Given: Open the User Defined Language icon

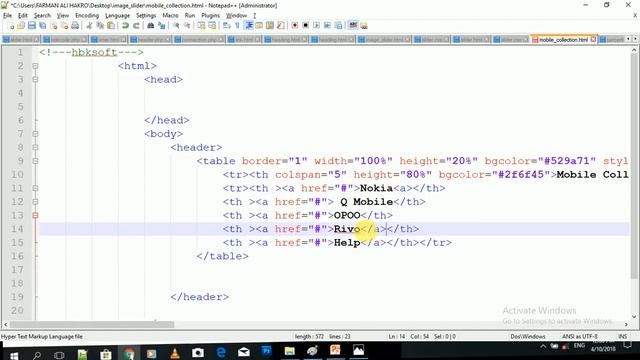Looking at the screenshot, I should [259, 26].
